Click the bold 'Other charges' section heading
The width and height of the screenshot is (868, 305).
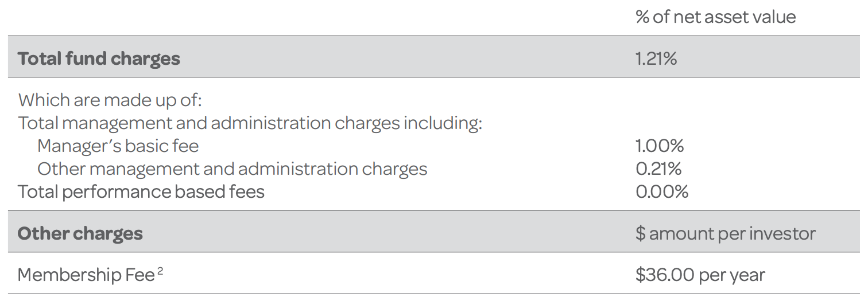click(80, 233)
